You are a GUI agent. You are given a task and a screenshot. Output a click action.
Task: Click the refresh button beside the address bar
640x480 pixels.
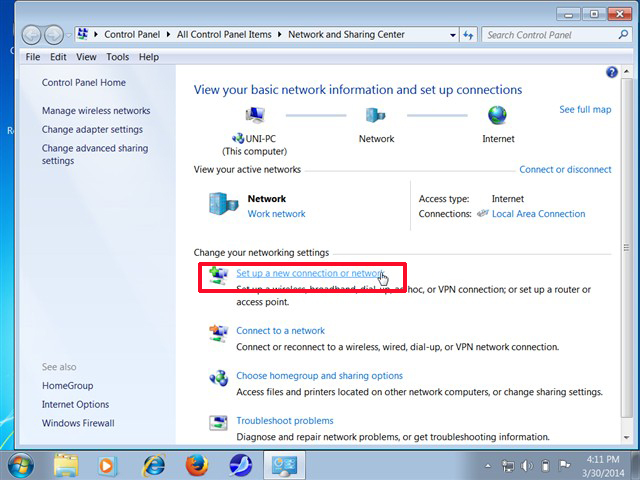[468, 35]
